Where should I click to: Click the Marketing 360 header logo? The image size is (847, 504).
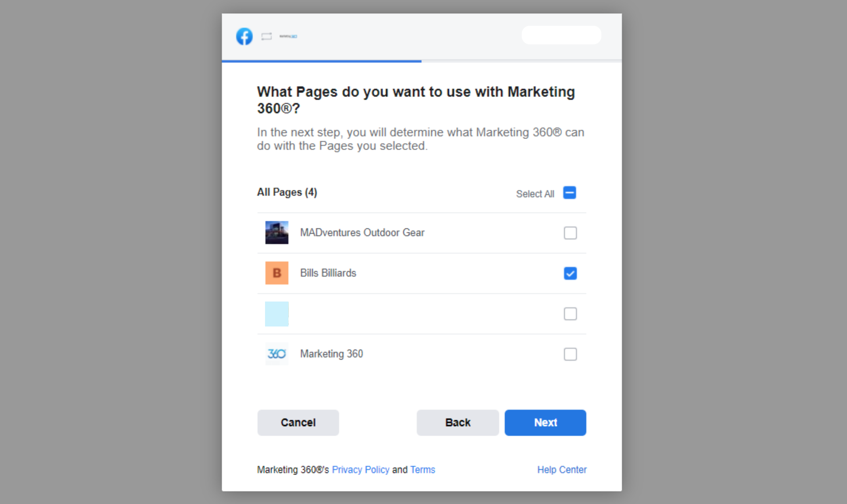288,36
